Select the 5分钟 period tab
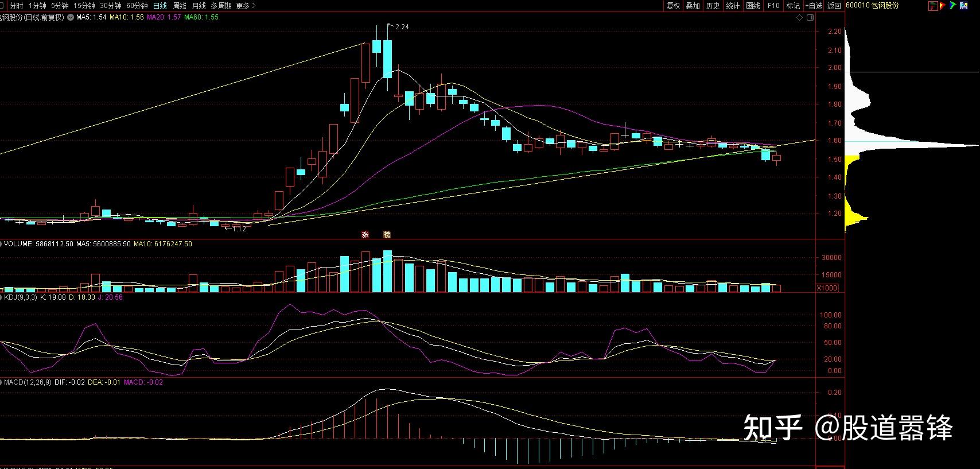This screenshot has width=980, height=469. [x=60, y=6]
